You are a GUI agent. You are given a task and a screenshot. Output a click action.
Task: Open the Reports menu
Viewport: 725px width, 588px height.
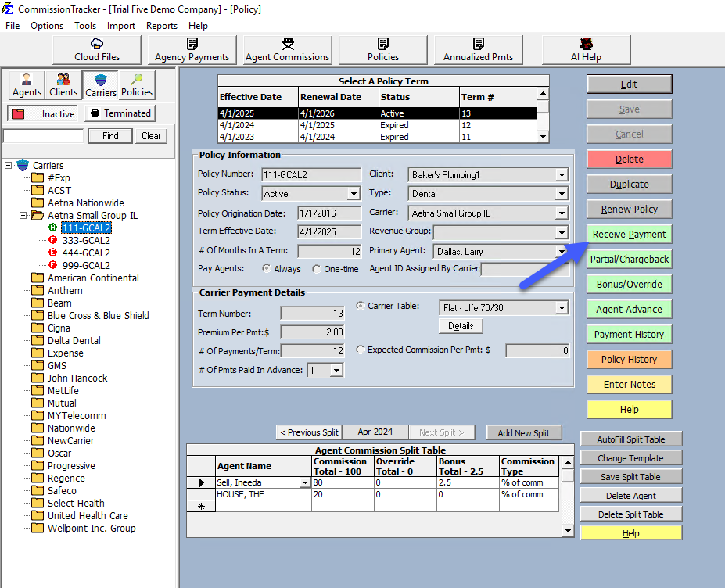pos(161,26)
